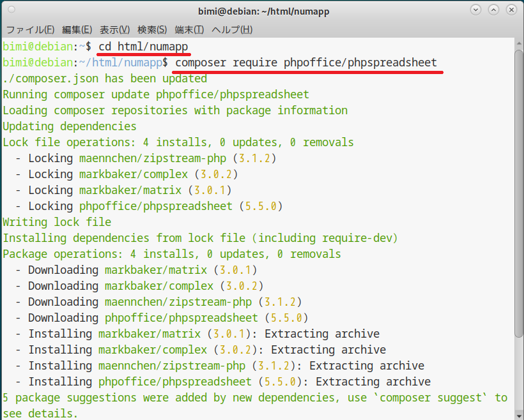Open the 端末(T) menu

189,30
